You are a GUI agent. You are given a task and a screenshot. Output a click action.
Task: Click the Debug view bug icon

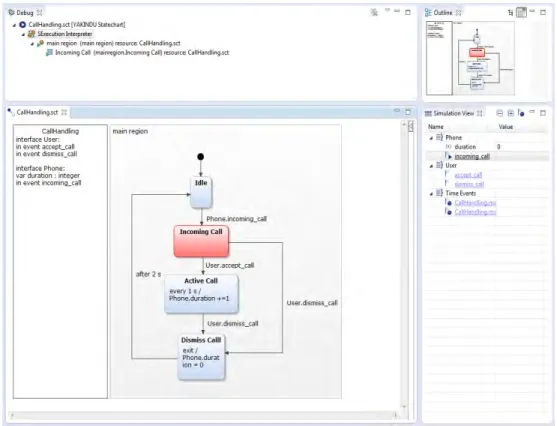(12, 12)
